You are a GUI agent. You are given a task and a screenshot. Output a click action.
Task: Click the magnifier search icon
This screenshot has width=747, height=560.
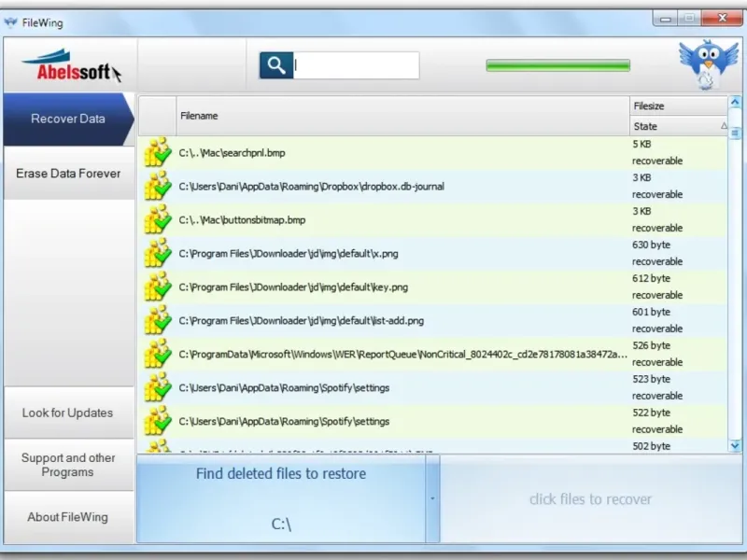(x=276, y=65)
